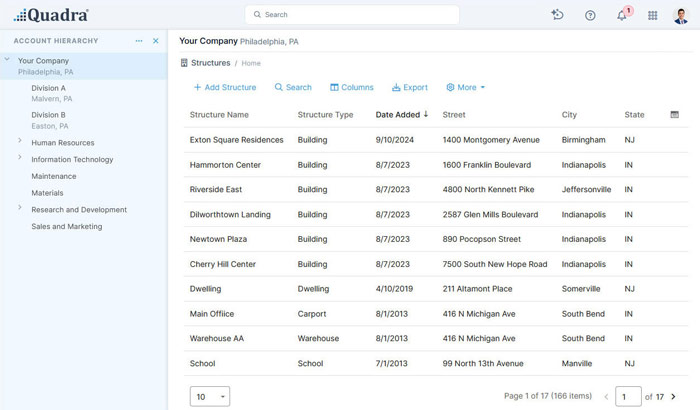Click the user profile avatar
700x410 pixels.
(681, 15)
